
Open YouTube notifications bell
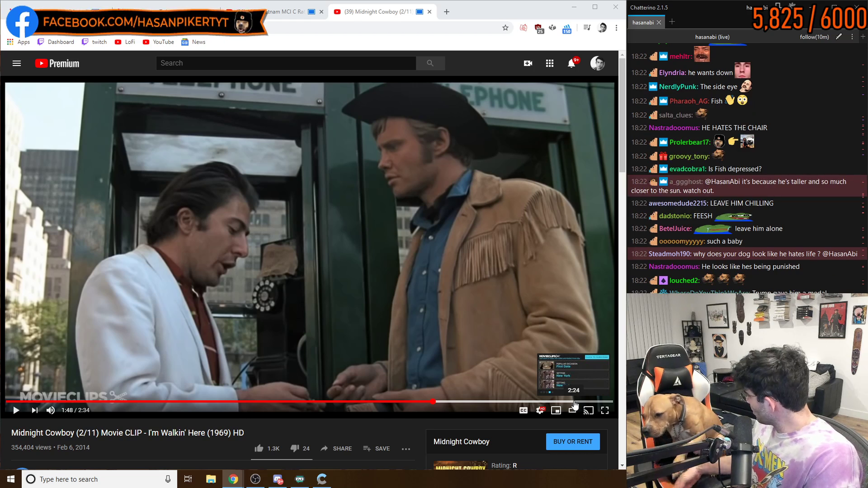tap(572, 63)
